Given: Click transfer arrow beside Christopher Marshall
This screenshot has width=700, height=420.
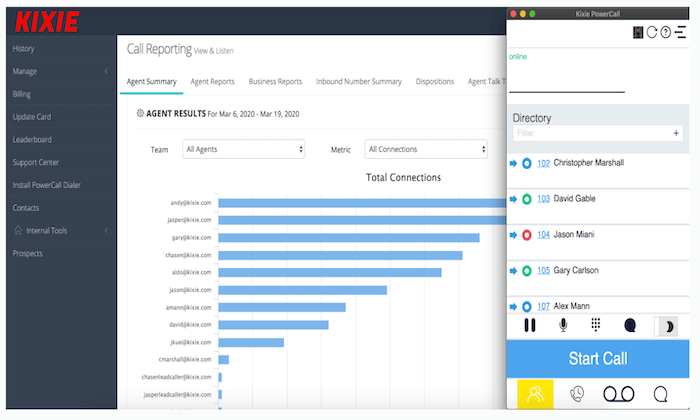Looking at the screenshot, I should [x=513, y=163].
